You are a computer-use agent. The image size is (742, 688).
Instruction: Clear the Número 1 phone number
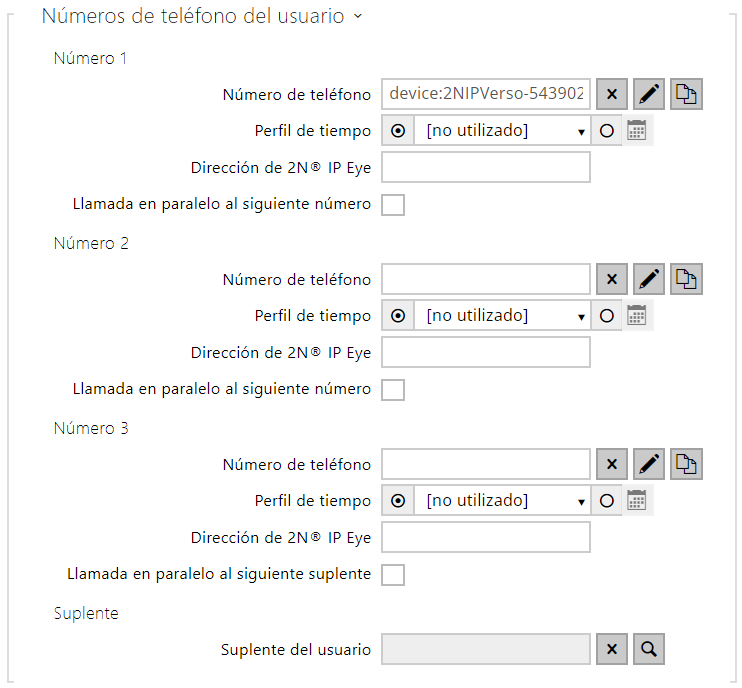tap(612, 95)
